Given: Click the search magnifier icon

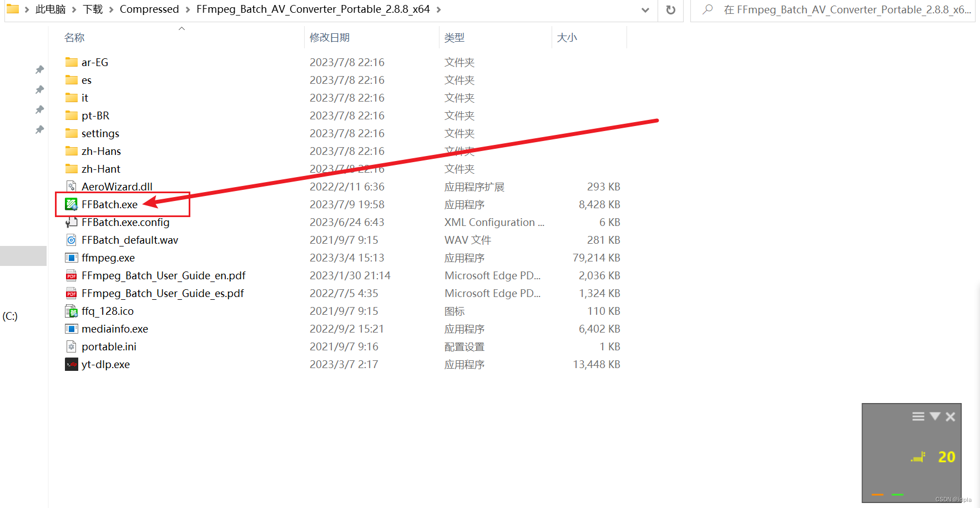Looking at the screenshot, I should tap(708, 9).
